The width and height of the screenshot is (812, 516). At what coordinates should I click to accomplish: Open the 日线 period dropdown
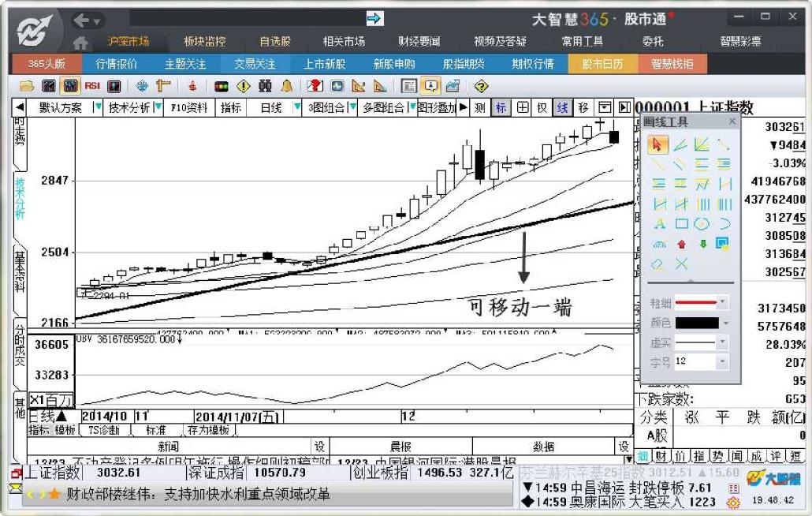(x=296, y=107)
